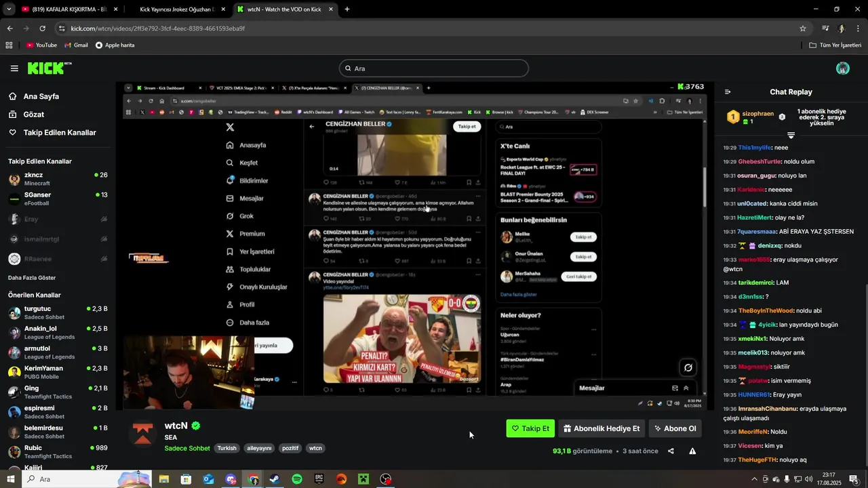Reload the page in Chrome
This screenshot has width=868, height=488.
point(42,28)
